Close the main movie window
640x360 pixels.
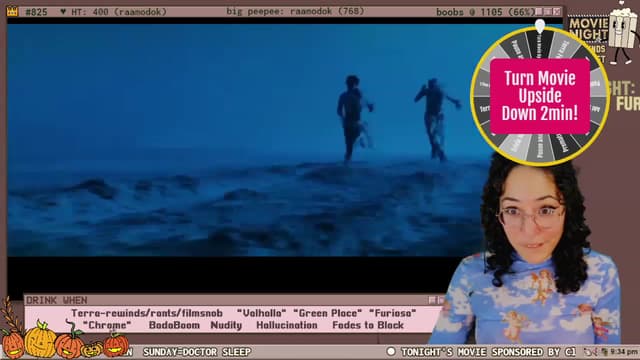click(x=557, y=11)
